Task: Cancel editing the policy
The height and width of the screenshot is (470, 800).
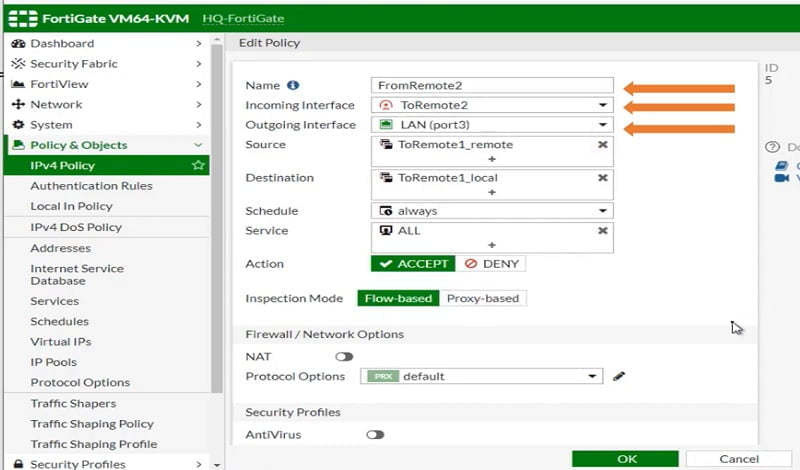Action: point(739,459)
